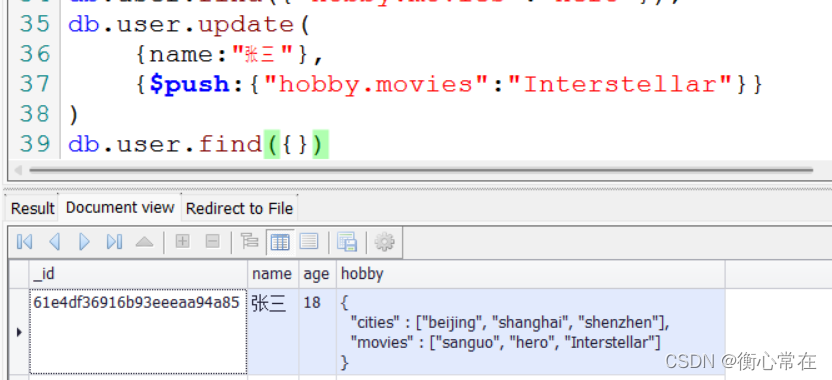This screenshot has height=380, width=832.
Task: Select the name cell 张三
Action: pyautogui.click(x=273, y=332)
